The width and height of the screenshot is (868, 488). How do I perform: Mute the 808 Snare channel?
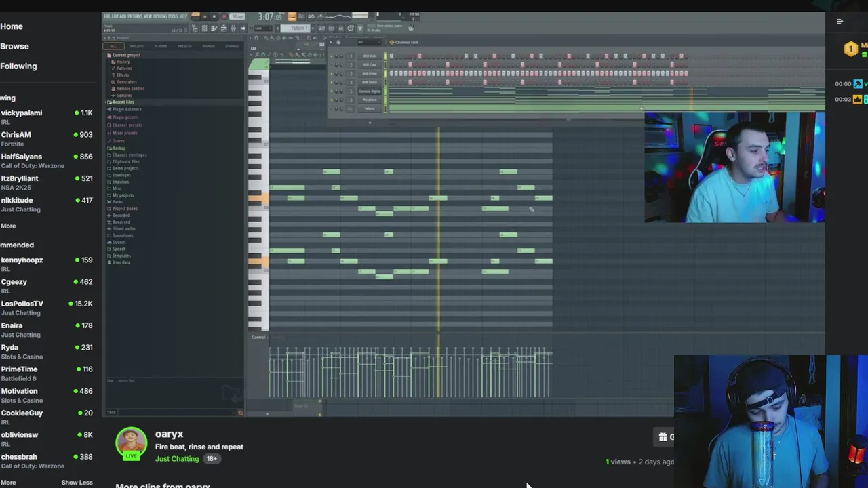(x=332, y=83)
